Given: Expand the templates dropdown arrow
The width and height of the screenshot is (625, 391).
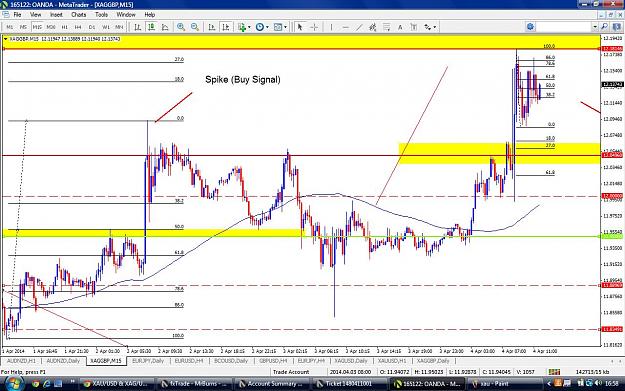Looking at the screenshot, I should click(x=285, y=27).
